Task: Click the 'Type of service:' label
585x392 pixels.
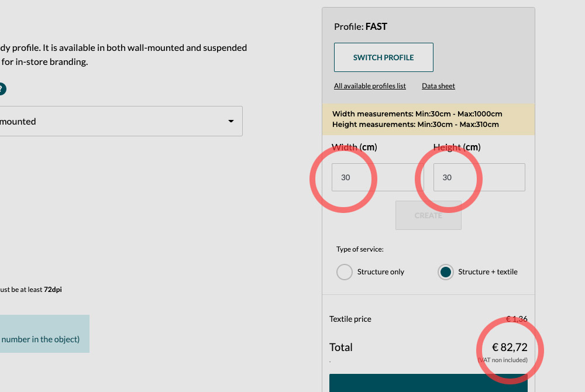Action: tap(360, 249)
